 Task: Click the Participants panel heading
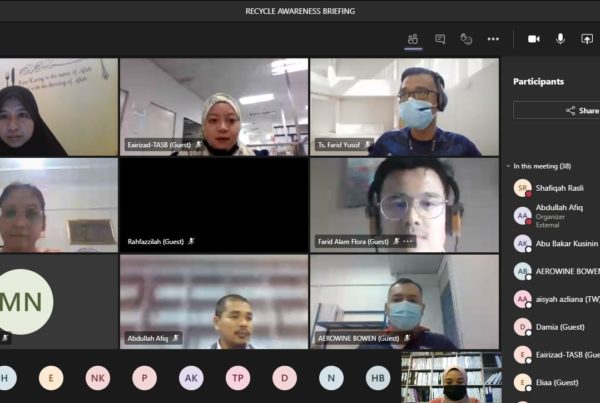coord(538,82)
